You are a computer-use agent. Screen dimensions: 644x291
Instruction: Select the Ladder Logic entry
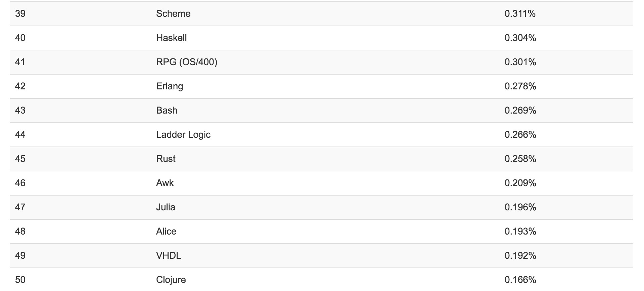[x=183, y=135]
